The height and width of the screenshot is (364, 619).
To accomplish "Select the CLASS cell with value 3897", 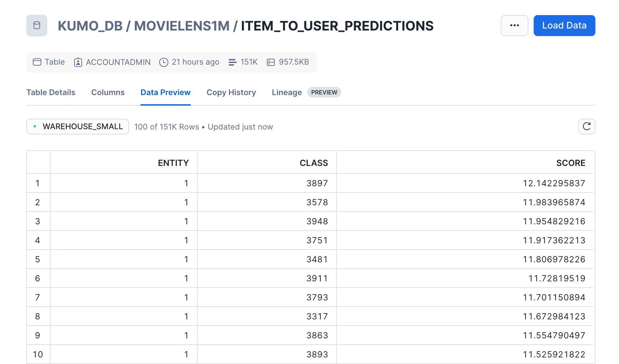I will 317,183.
